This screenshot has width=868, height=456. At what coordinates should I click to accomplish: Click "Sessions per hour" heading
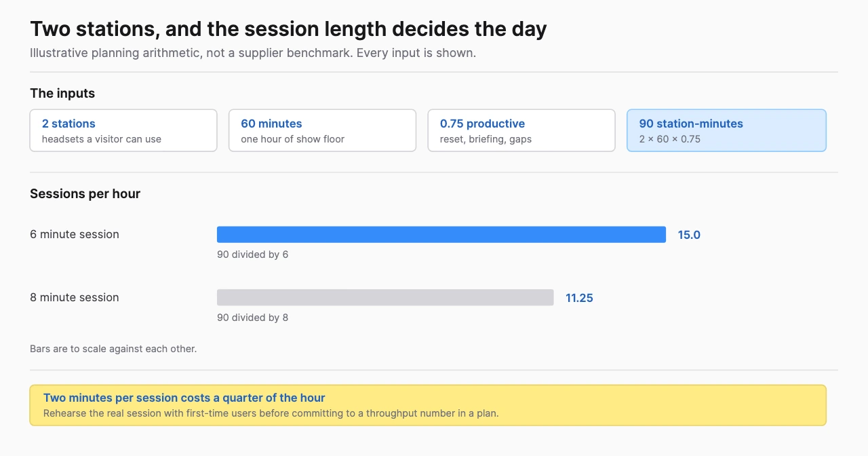click(x=85, y=194)
